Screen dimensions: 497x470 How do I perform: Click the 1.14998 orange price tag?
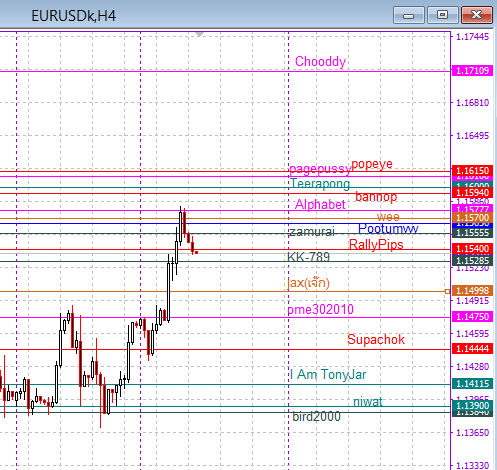tap(472, 291)
